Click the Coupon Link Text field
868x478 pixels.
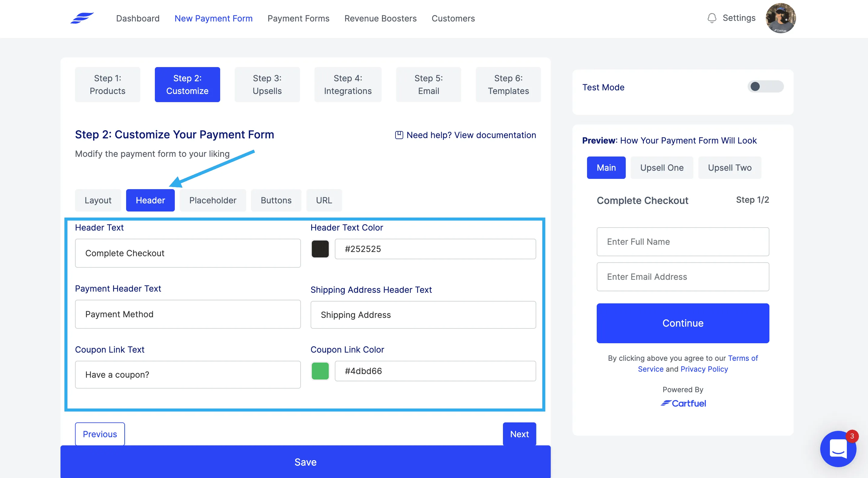coord(188,375)
